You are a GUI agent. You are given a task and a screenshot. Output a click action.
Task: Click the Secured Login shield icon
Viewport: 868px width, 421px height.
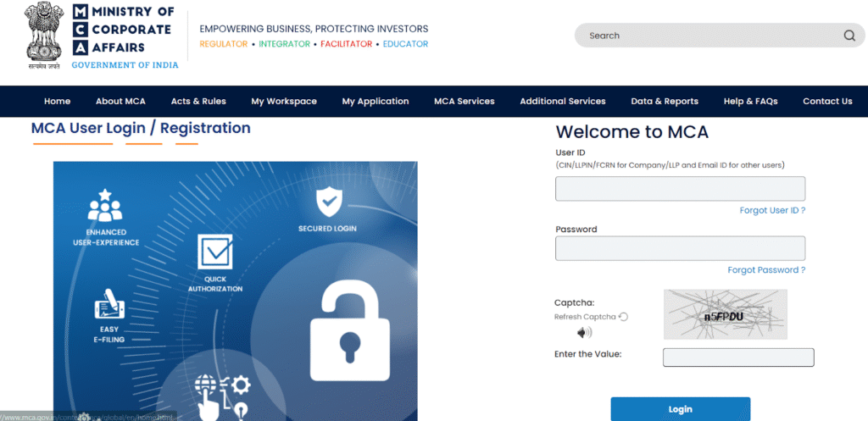click(328, 202)
